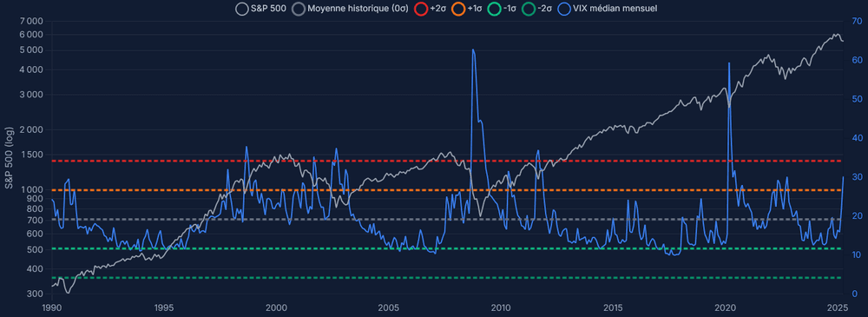This screenshot has width=868, height=317.
Task: Click the x-axis label 2025
Action: [837, 307]
